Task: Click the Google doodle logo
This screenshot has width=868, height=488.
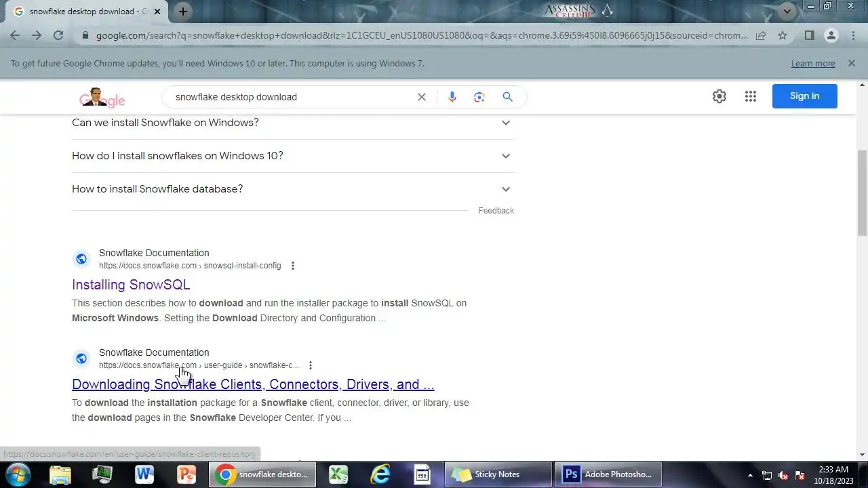Action: tap(102, 98)
